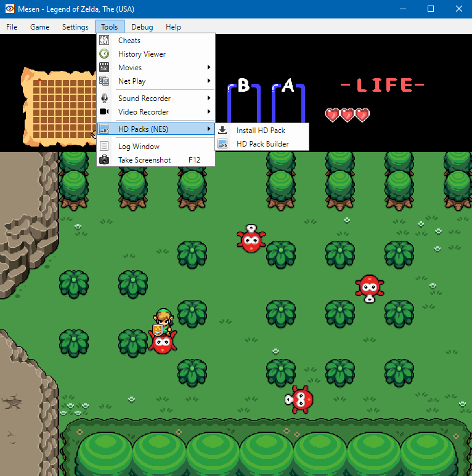Expand the Movies submenu arrow
This screenshot has height=476, width=472.
point(209,67)
